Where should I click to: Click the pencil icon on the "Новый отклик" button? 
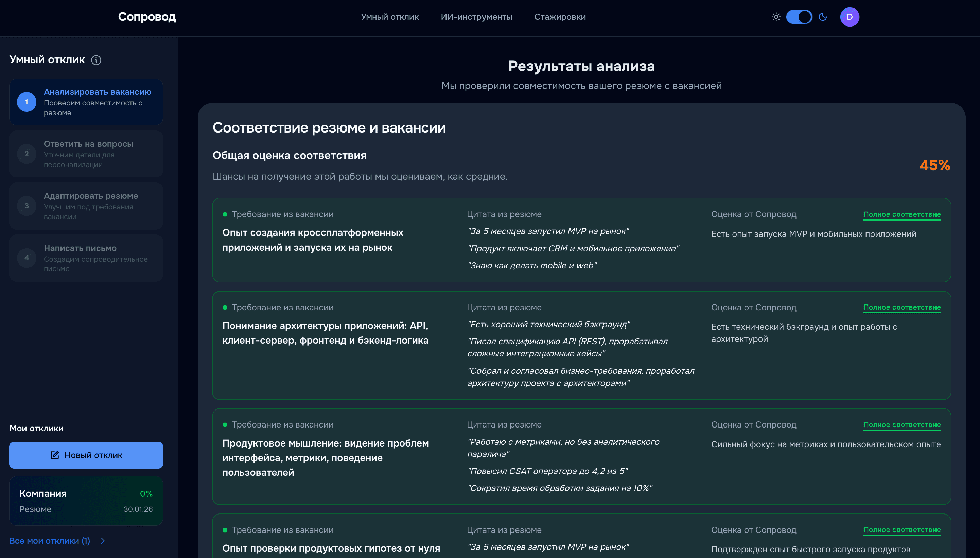pyautogui.click(x=55, y=455)
